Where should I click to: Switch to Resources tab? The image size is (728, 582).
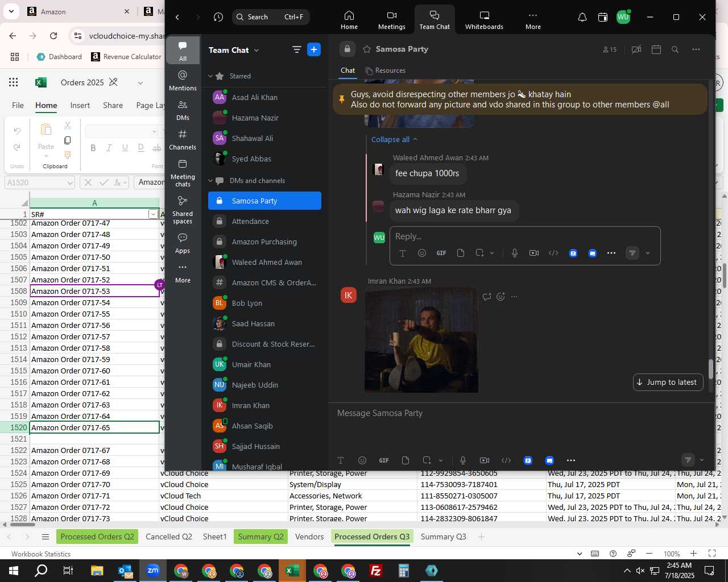click(386, 70)
